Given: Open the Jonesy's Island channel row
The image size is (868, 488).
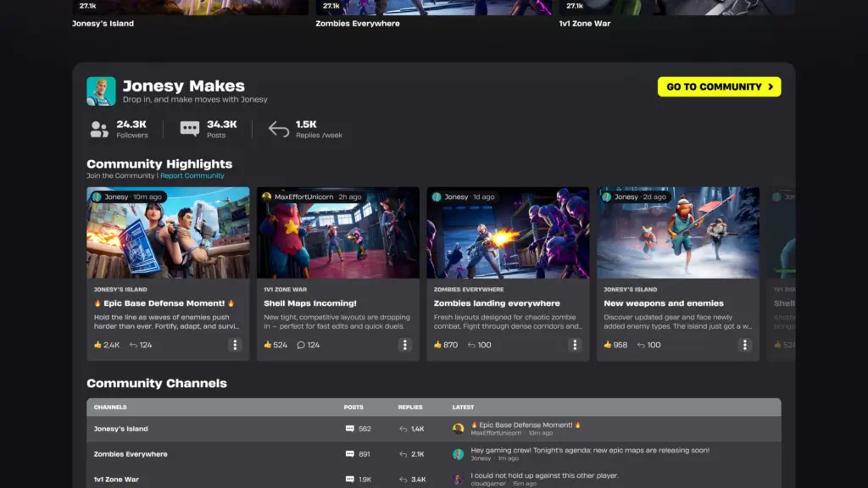Looking at the screenshot, I should click(x=120, y=429).
